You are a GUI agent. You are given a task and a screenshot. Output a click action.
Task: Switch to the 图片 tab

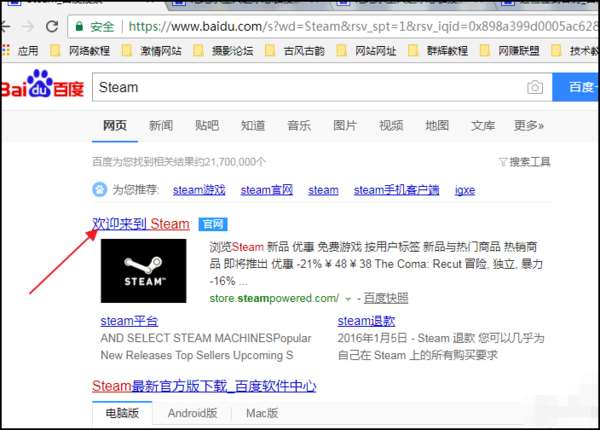click(345, 125)
